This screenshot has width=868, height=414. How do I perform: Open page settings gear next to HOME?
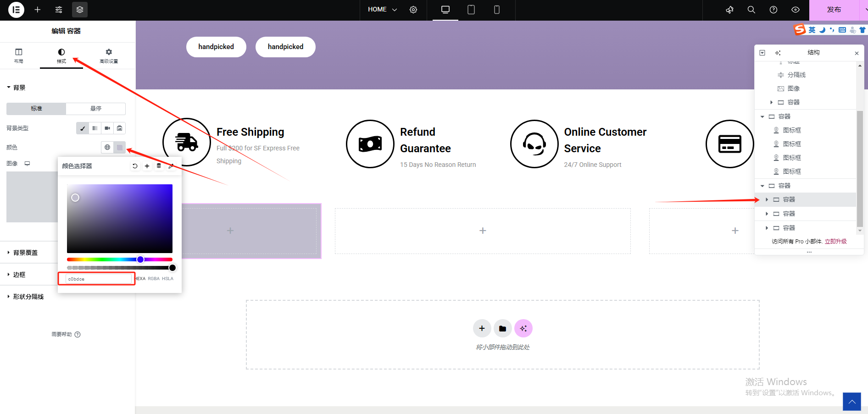tap(413, 10)
